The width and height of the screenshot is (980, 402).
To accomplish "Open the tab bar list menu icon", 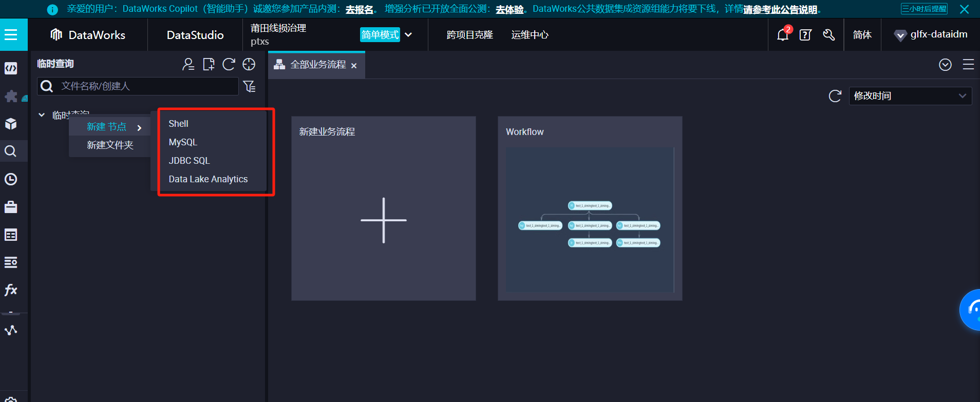I will point(968,64).
